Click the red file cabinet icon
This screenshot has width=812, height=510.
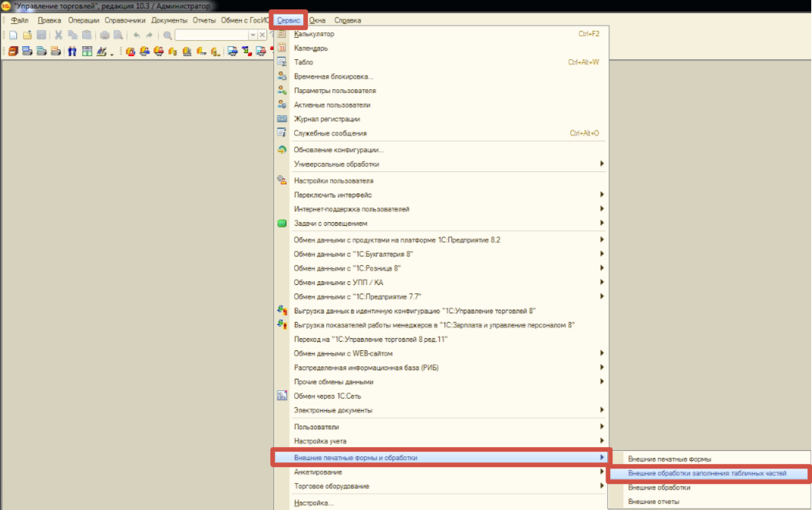tap(14, 51)
